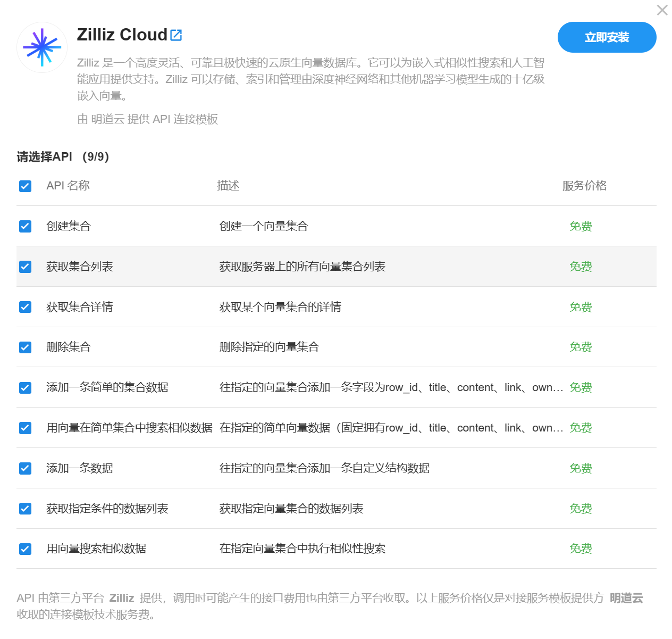Image resolution: width=672 pixels, height=639 pixels.
Task: Uncheck the 用向量搜索相似数据 checkbox
Action: pyautogui.click(x=25, y=549)
